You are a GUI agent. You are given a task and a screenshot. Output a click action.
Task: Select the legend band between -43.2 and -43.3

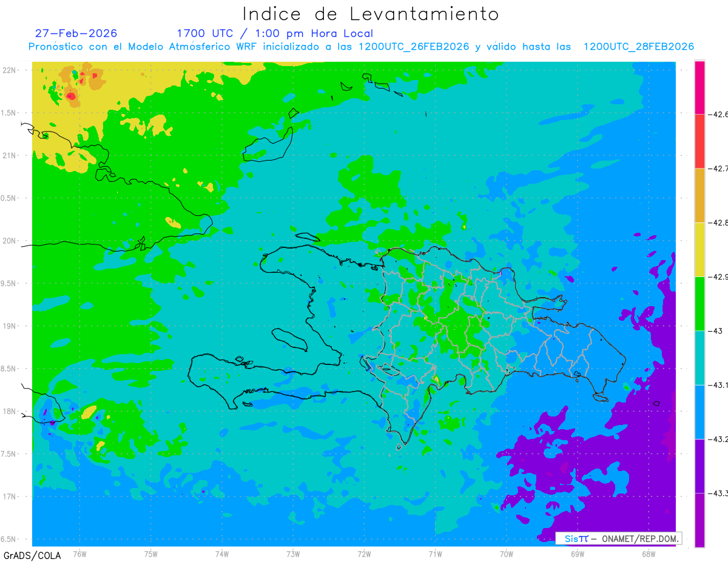[x=699, y=466]
